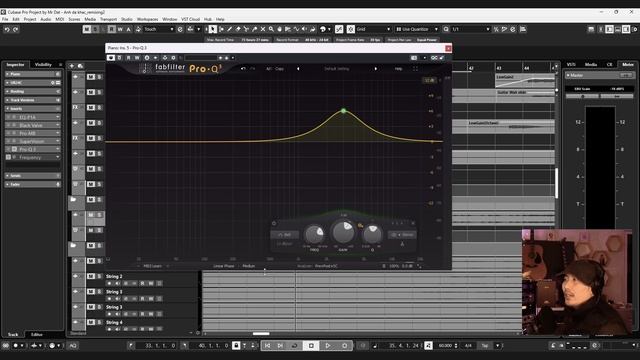Screen dimensions: 640x360
Task: Adjust the FREQ knob of EQ band
Action: coord(314,235)
